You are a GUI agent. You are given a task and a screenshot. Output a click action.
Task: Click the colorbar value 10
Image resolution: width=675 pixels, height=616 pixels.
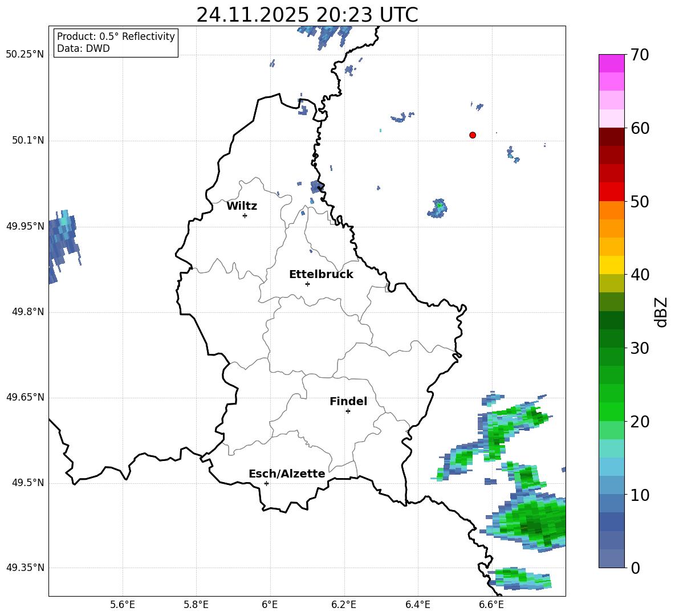[x=640, y=495]
